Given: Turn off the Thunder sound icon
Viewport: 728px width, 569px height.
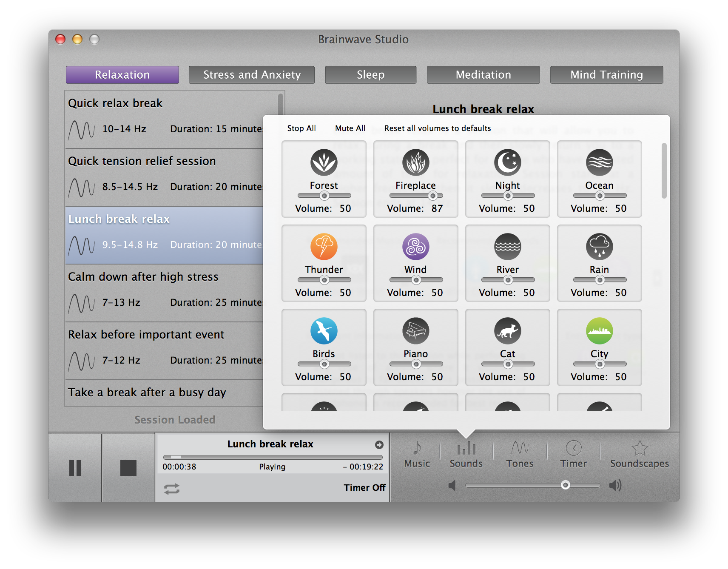Looking at the screenshot, I should click(x=324, y=247).
